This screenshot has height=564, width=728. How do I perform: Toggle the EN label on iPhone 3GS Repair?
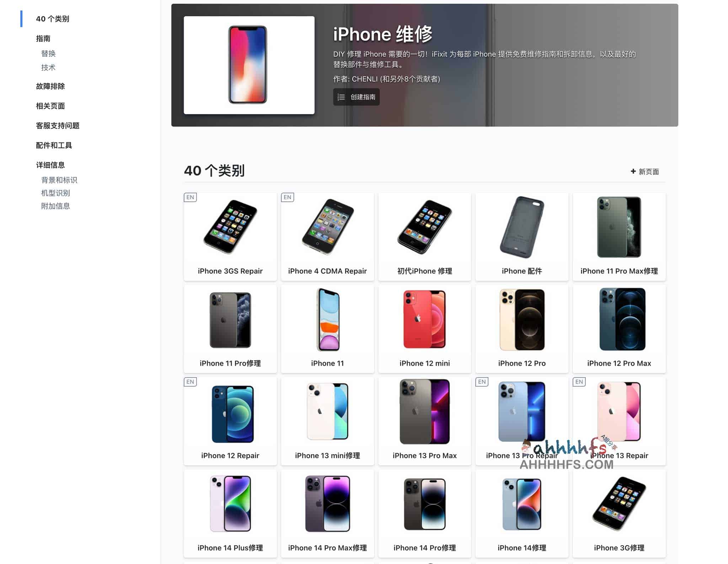click(191, 197)
